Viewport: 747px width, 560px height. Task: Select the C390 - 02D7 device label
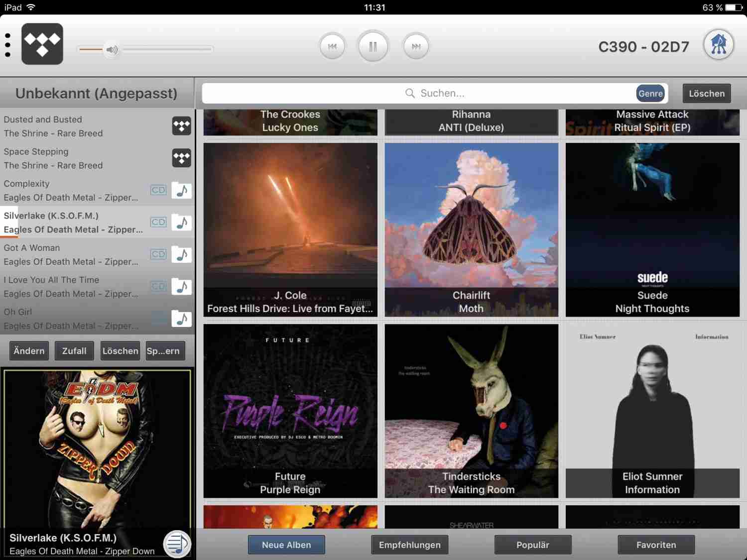[643, 47]
